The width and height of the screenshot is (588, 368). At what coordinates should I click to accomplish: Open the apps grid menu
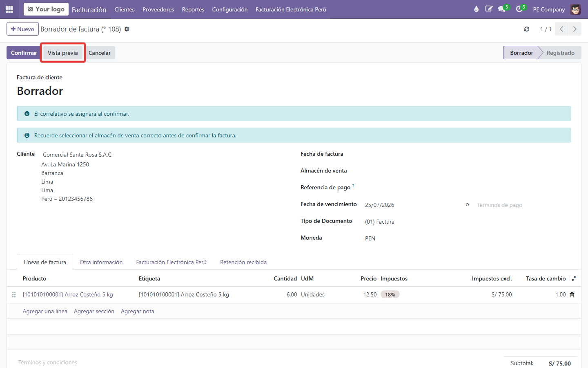pyautogui.click(x=9, y=9)
